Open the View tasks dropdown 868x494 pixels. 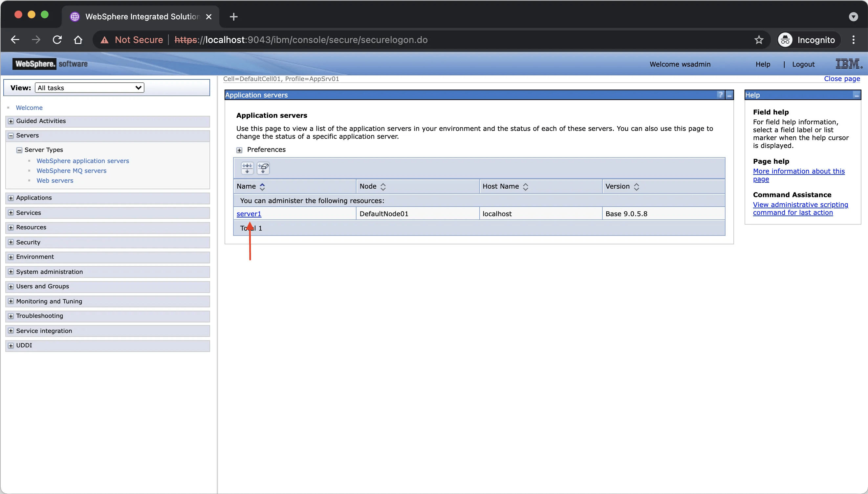[90, 88]
